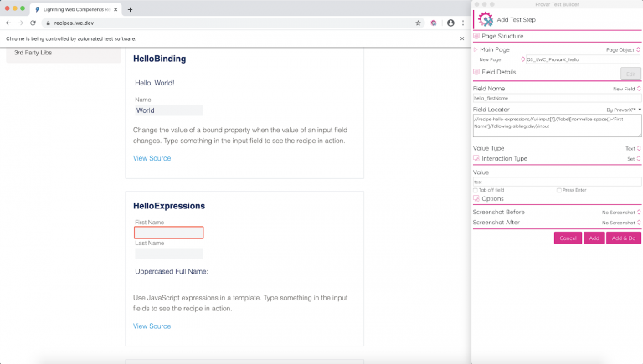Open a new browser tab with plus icon
Viewport: 643px width, 364px height.
pos(130,8)
